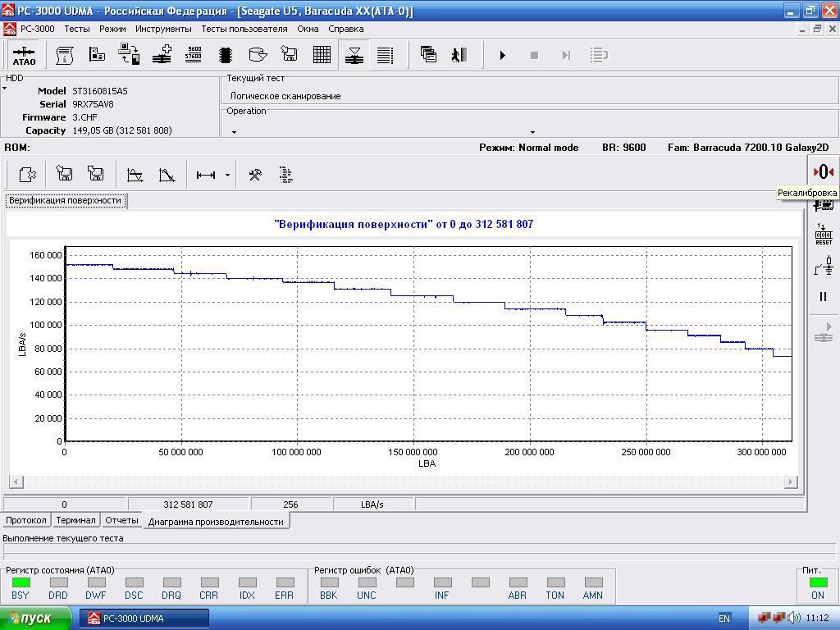840x630 pixels.
Task: Open the Тесты menu
Action: point(77,29)
